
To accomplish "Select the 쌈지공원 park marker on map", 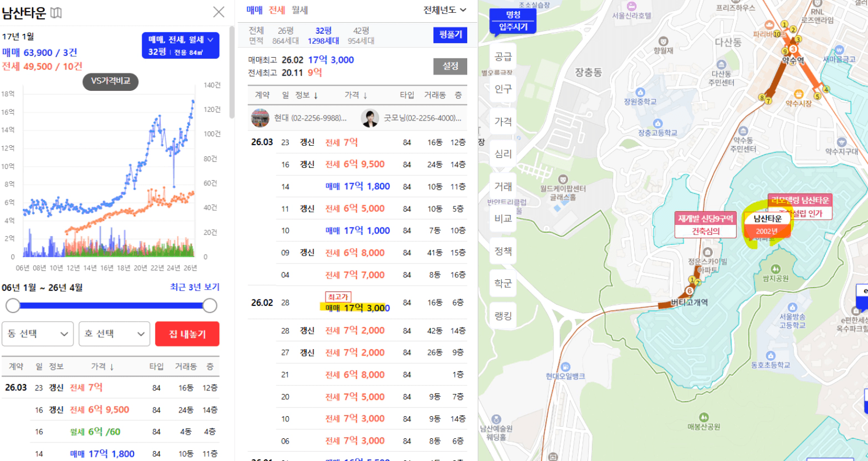I will point(775,269).
